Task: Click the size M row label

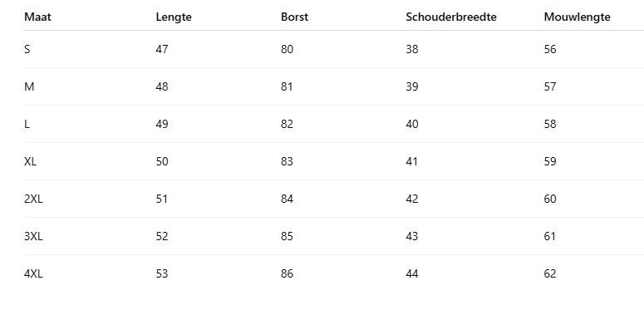Action: coord(29,86)
